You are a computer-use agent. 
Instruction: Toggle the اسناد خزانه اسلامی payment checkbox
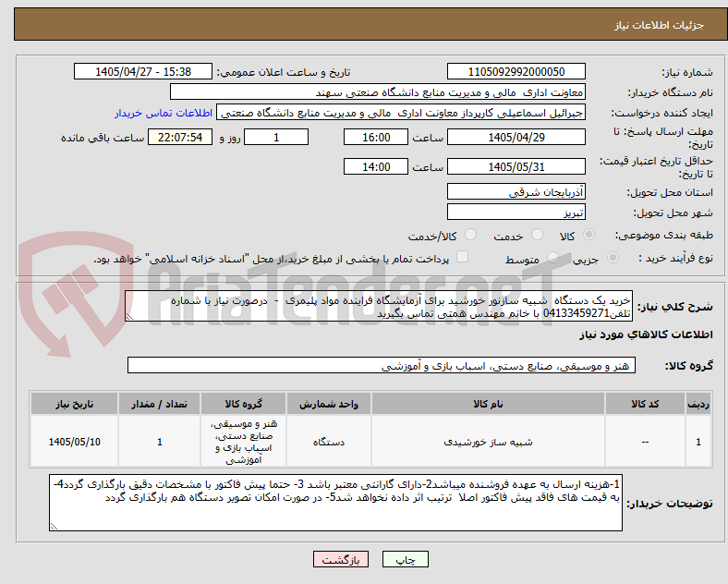pos(463,257)
